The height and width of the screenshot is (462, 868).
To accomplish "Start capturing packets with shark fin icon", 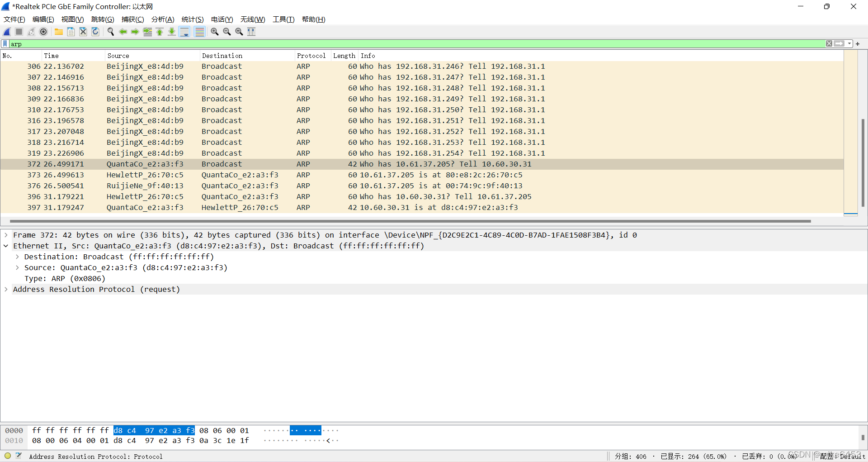I will pos(7,32).
